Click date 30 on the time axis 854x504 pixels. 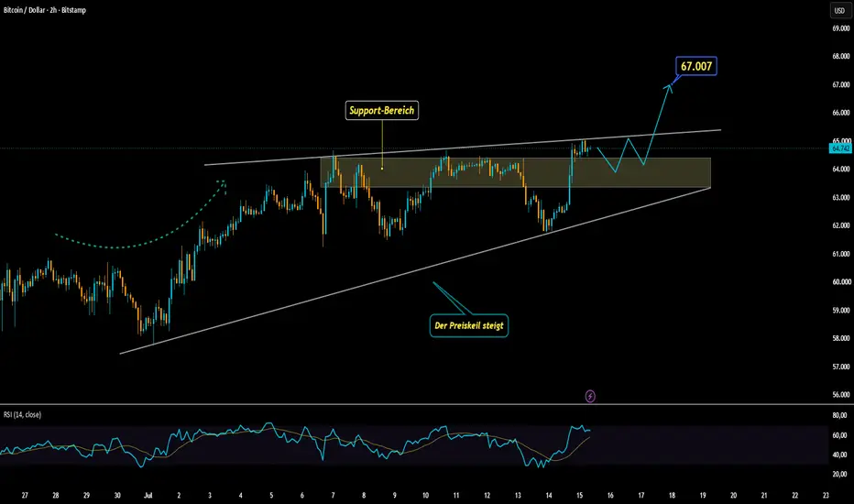[x=117, y=495]
